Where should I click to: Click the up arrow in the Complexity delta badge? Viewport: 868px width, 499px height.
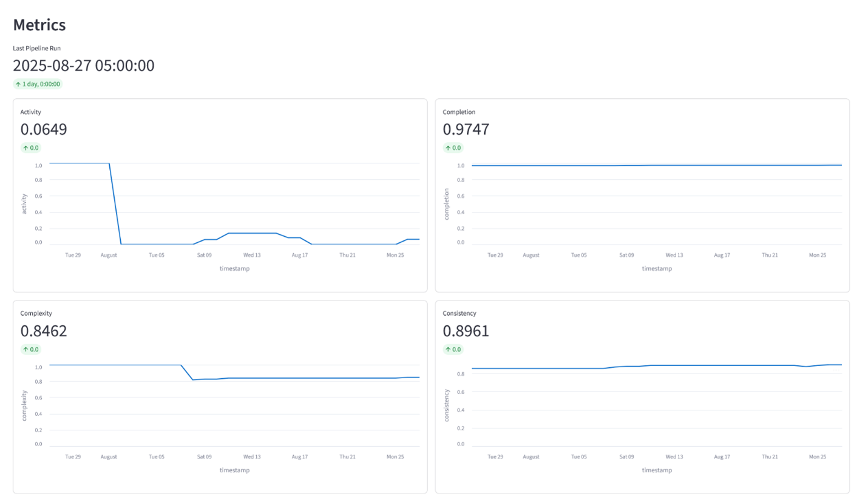[x=25, y=349]
